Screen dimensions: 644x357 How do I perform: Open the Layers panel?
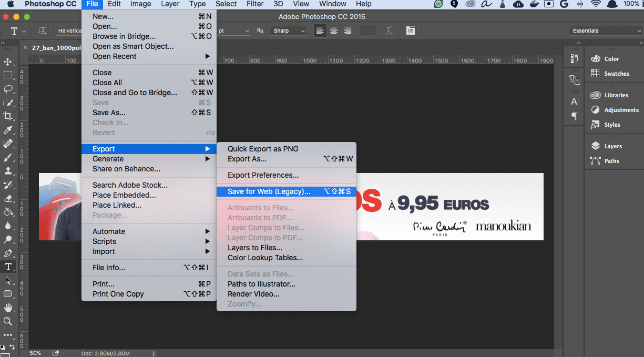click(612, 146)
